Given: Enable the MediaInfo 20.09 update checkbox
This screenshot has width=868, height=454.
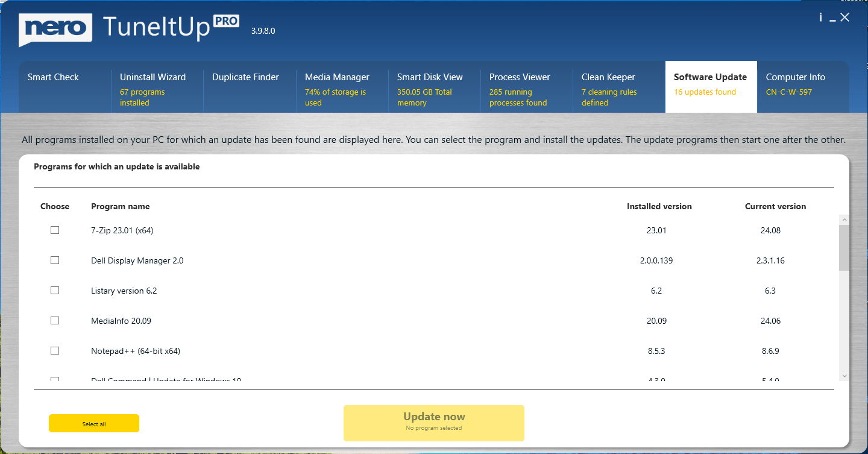Looking at the screenshot, I should (x=55, y=320).
